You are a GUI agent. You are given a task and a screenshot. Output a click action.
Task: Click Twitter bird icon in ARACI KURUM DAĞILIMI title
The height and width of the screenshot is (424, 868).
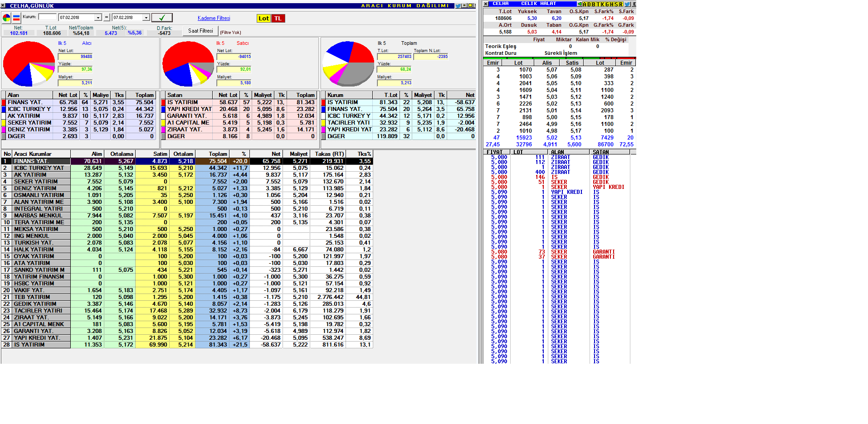coord(458,6)
